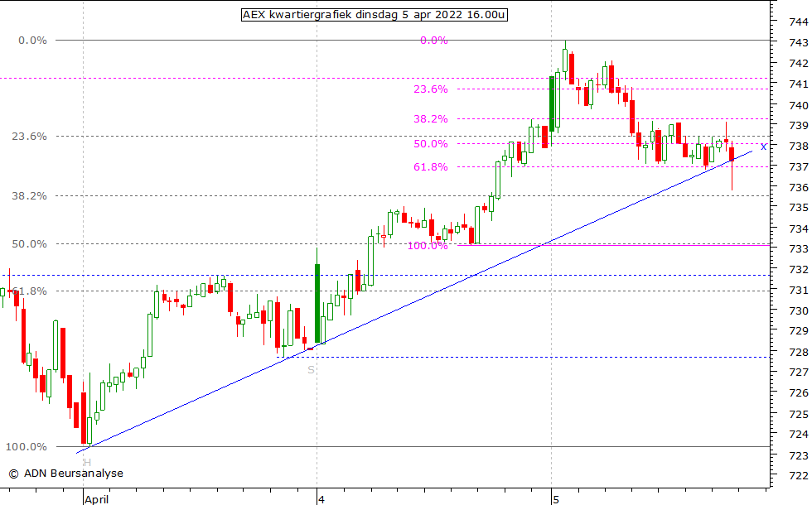Click the 728 price axis value
This screenshot has width=812, height=505.
click(x=799, y=352)
